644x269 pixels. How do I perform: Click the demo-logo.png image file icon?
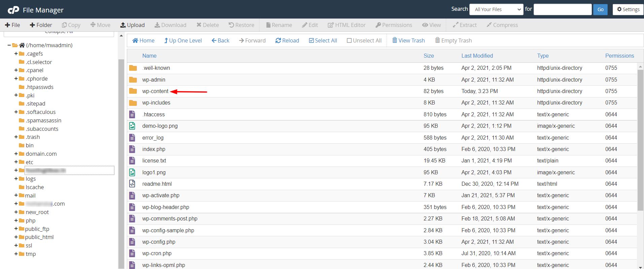[132, 126]
